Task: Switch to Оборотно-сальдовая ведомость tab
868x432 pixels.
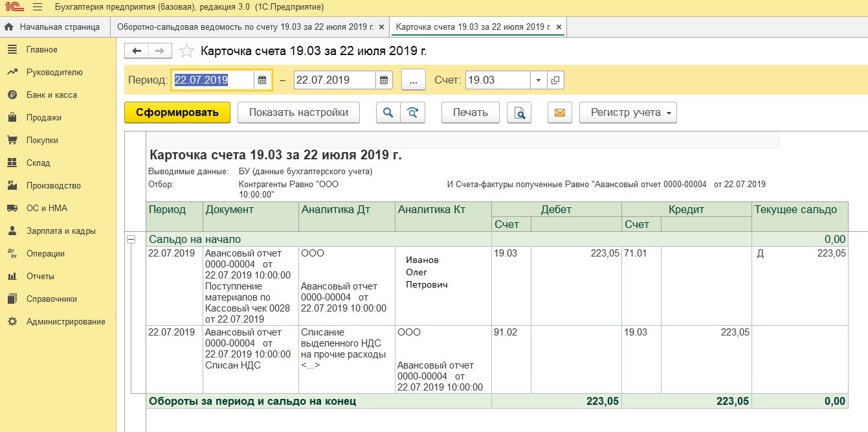Action: (244, 27)
